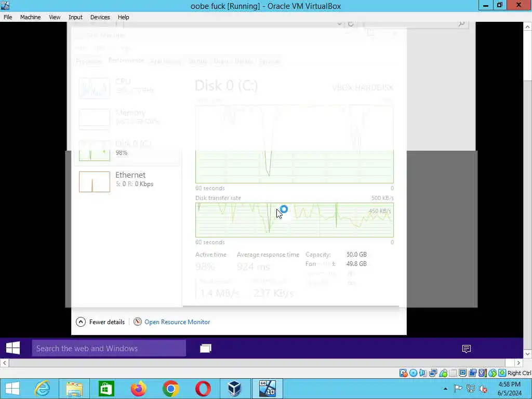Launch Google Chrome from the host taskbar
This screenshot has height=399, width=532.
pyautogui.click(x=170, y=389)
